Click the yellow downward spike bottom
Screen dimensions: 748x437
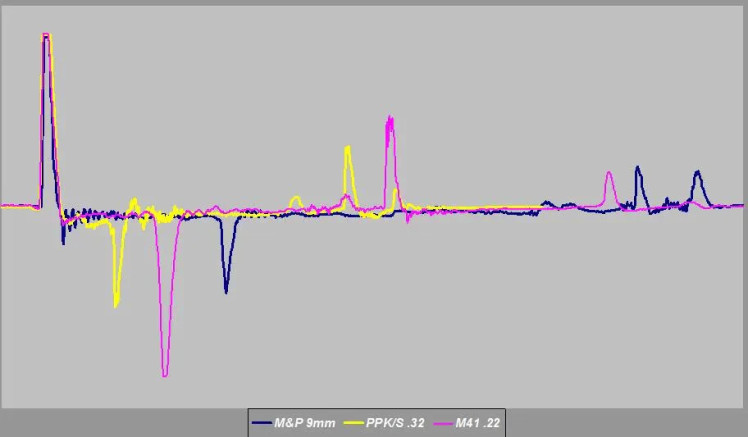116,305
